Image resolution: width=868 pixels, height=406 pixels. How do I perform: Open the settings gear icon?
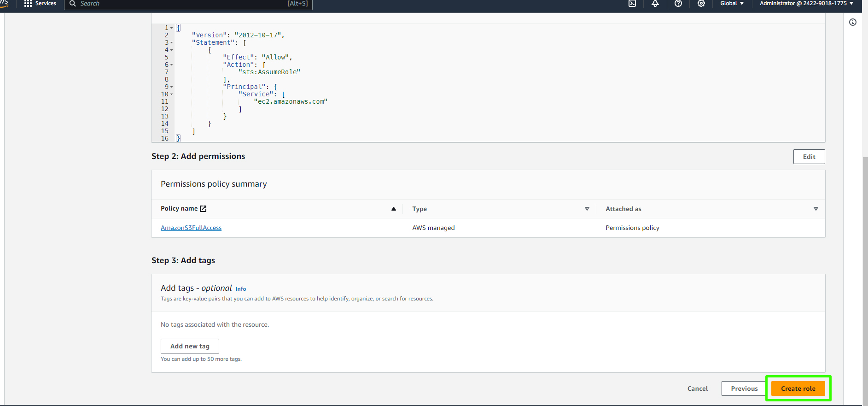[x=701, y=4]
